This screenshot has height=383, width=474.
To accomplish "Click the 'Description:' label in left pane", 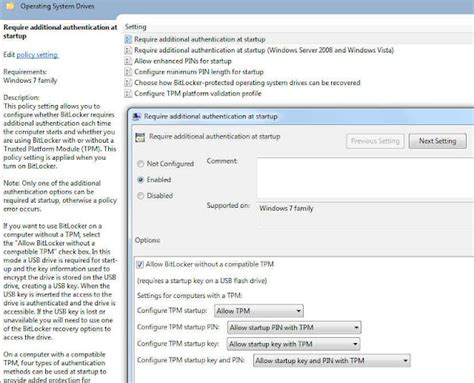I will coord(21,97).
